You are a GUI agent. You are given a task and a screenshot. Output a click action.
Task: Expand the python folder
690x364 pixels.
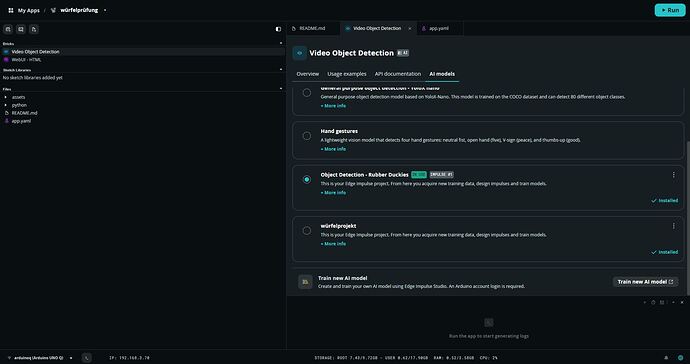[x=5, y=105]
